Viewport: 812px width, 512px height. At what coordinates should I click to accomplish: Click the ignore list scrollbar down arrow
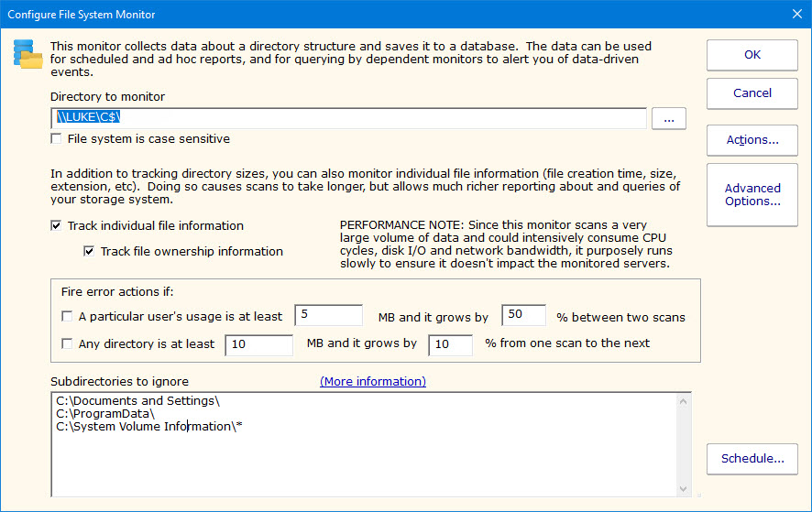point(683,488)
